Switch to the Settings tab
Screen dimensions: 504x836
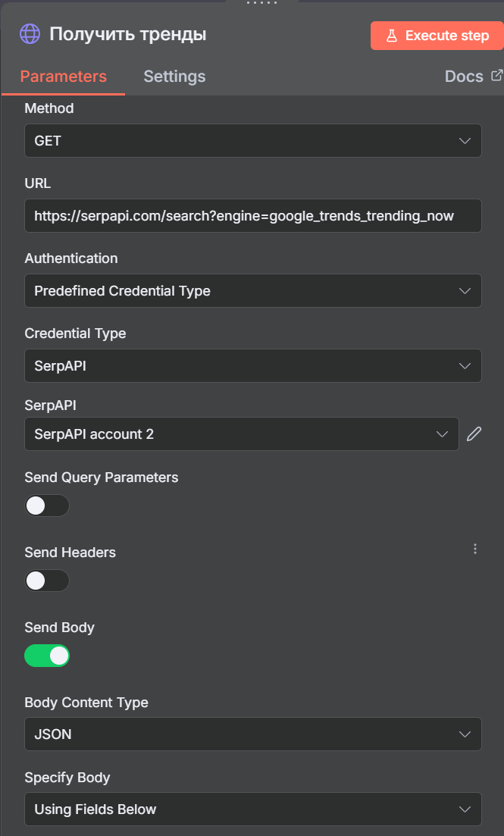174,77
